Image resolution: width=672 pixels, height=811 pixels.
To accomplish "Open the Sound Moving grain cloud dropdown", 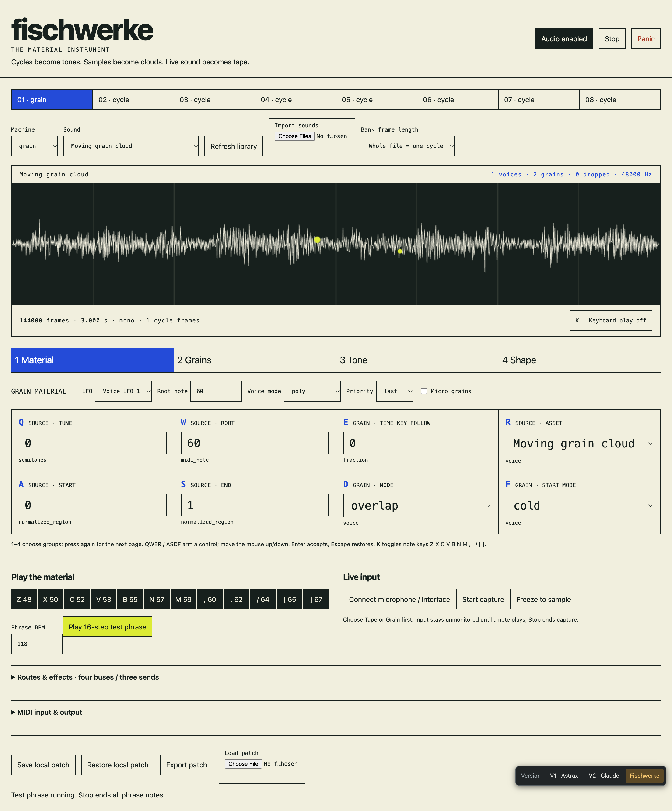I will click(131, 146).
